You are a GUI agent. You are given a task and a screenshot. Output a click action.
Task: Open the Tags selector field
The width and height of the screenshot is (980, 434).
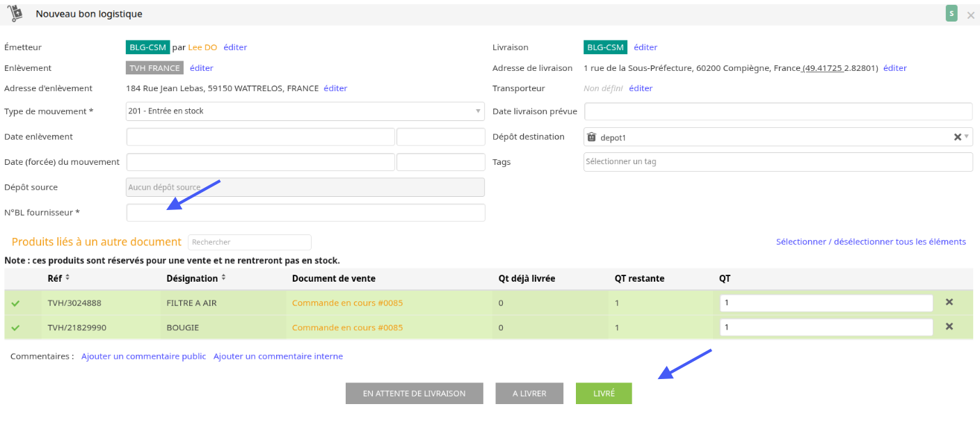click(778, 161)
